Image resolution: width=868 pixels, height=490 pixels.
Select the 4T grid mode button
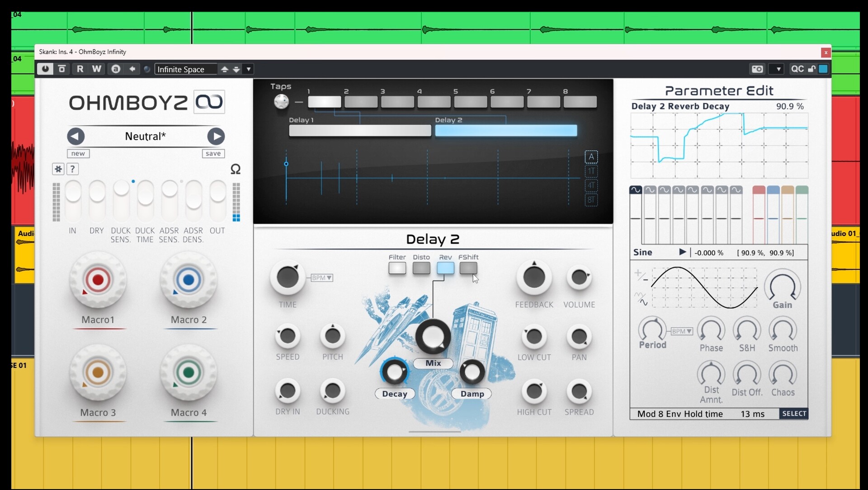(591, 185)
